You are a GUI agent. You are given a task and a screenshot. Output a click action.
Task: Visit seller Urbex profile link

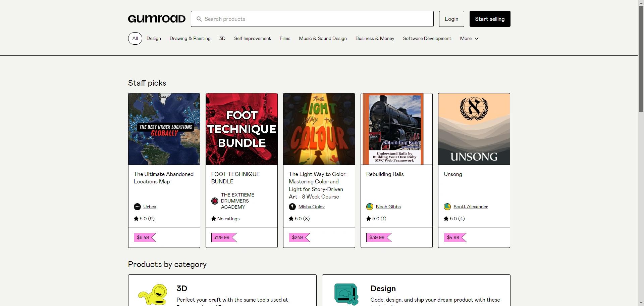(150, 207)
